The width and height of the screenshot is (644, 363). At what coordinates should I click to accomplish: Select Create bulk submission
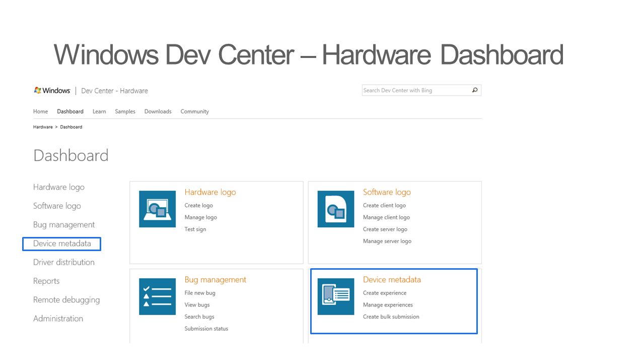point(391,317)
